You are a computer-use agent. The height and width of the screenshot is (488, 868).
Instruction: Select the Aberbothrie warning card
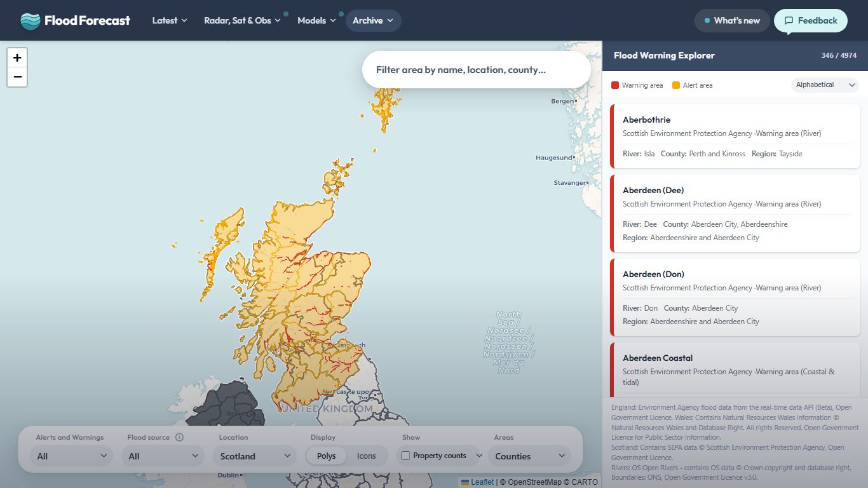pyautogui.click(x=735, y=137)
